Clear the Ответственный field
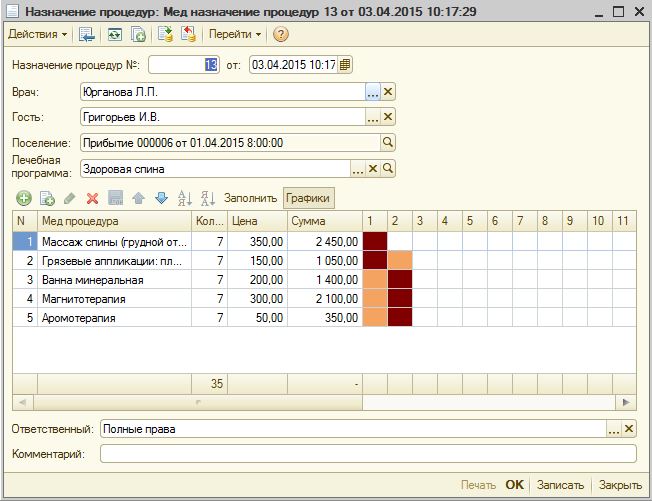Screen dimensions: 652x501 629,429
